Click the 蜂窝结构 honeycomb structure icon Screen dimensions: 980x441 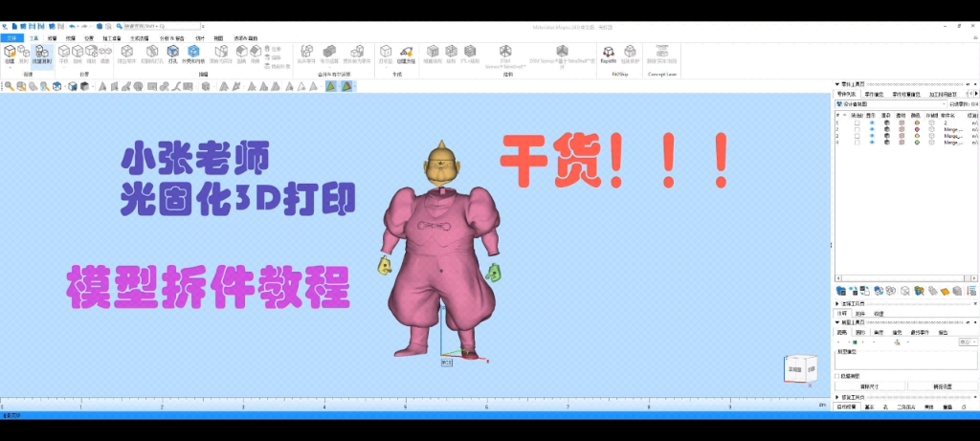pyautogui.click(x=432, y=54)
